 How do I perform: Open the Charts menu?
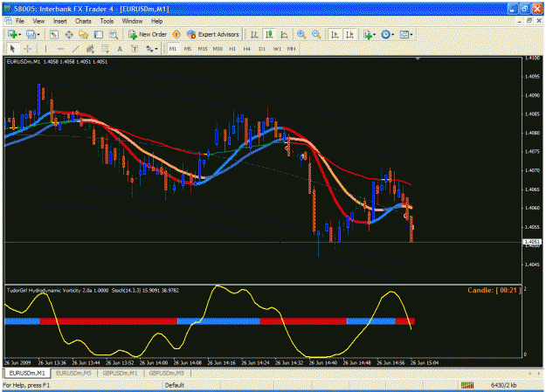(x=83, y=21)
